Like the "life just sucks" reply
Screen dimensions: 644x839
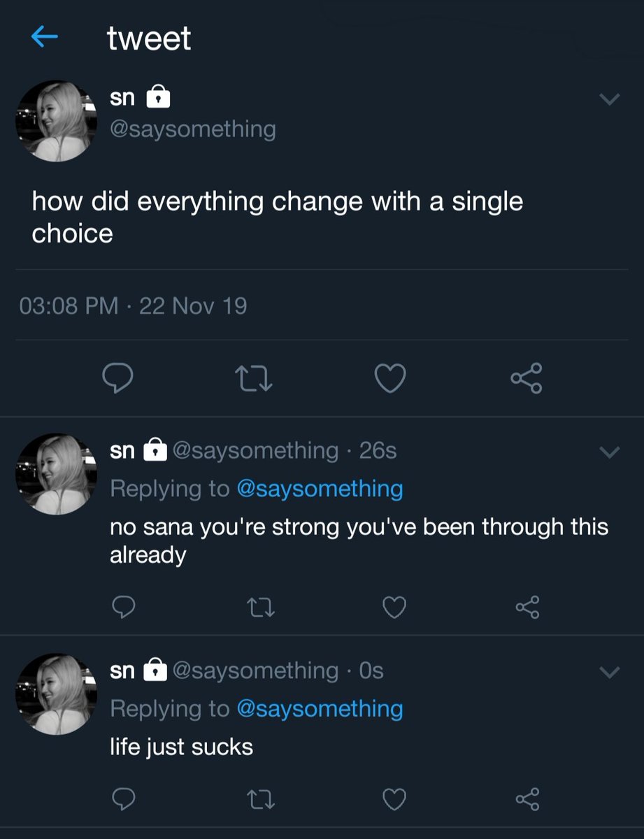point(394,798)
